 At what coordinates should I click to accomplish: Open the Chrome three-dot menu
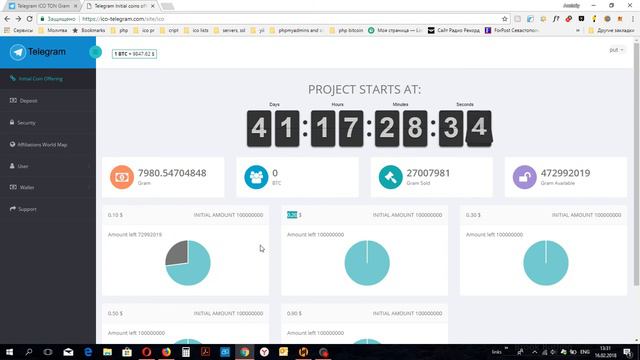pyautogui.click(x=633, y=19)
